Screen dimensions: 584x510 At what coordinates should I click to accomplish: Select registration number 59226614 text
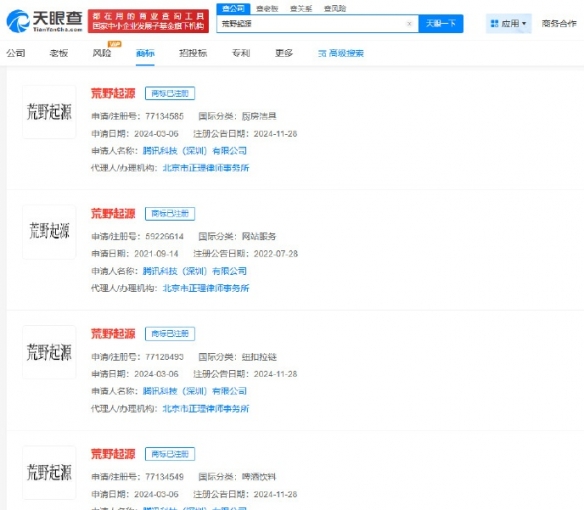tap(164, 236)
